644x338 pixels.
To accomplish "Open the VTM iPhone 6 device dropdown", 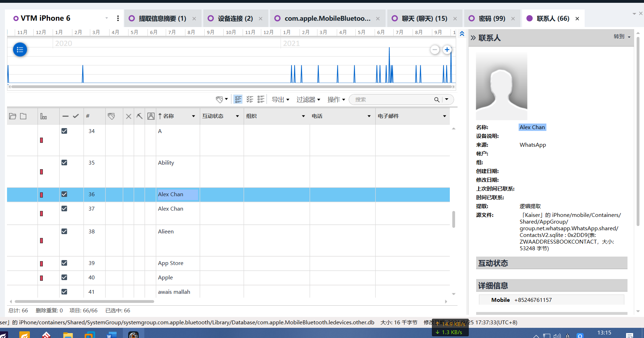I will click(106, 18).
